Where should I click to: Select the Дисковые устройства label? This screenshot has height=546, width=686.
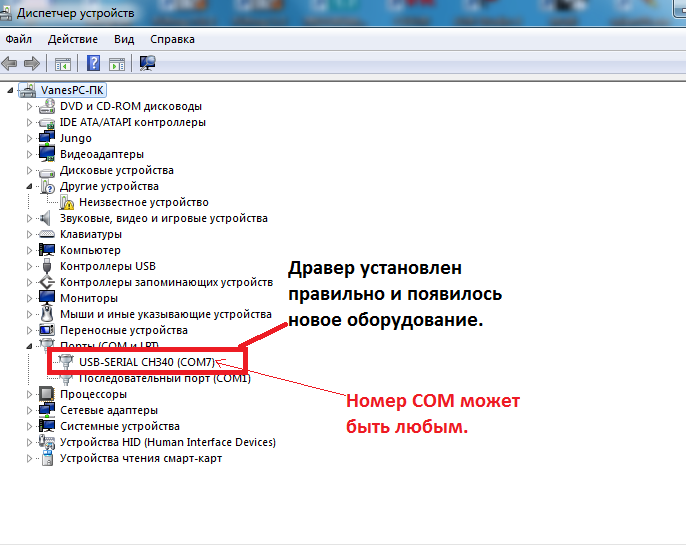coord(117,170)
